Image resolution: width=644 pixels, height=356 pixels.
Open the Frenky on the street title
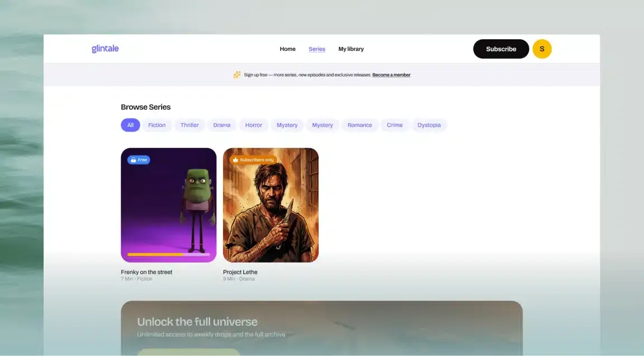coord(146,272)
